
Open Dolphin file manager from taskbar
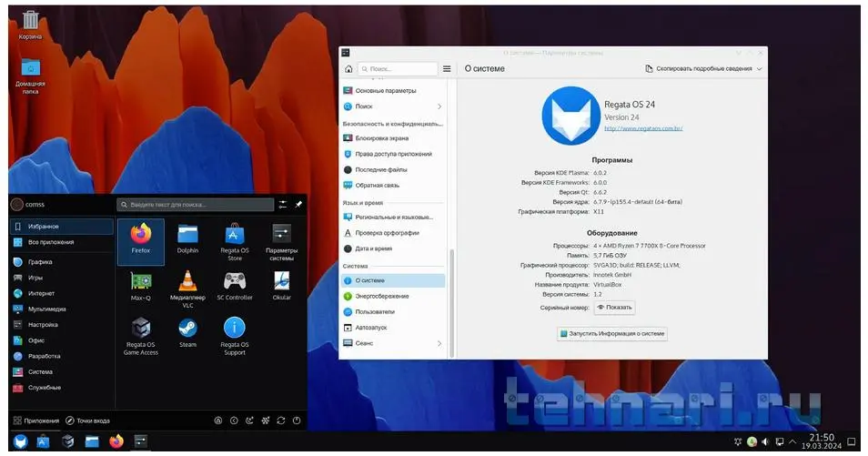[x=92, y=441]
